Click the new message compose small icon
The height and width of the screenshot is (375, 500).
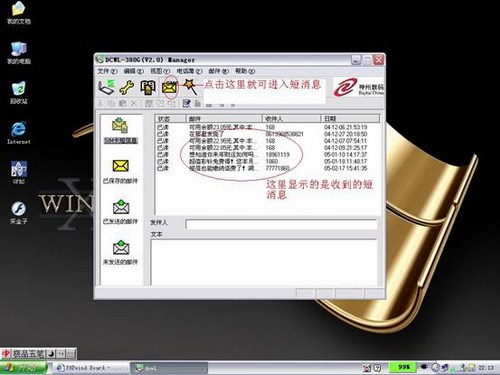[187, 103]
